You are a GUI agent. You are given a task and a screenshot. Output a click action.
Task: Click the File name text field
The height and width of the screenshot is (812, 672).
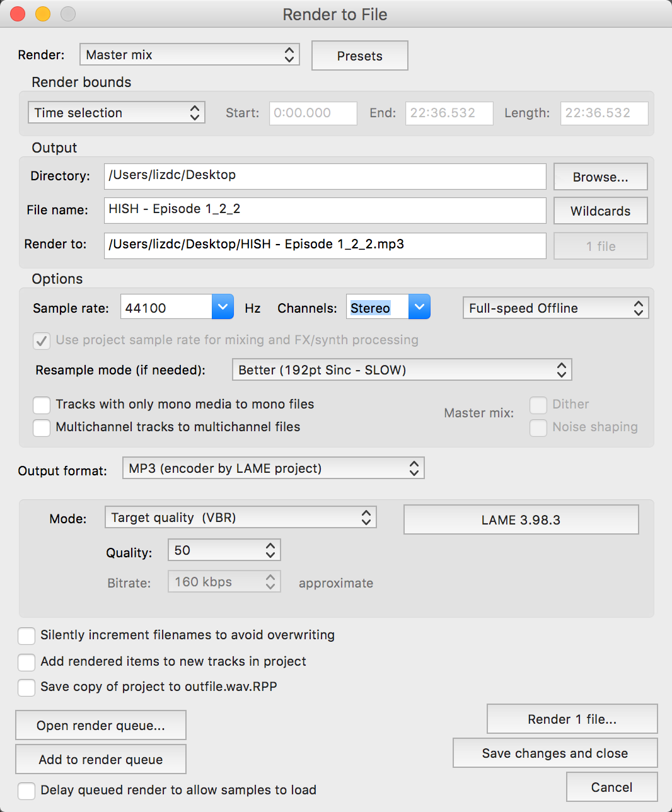point(325,210)
